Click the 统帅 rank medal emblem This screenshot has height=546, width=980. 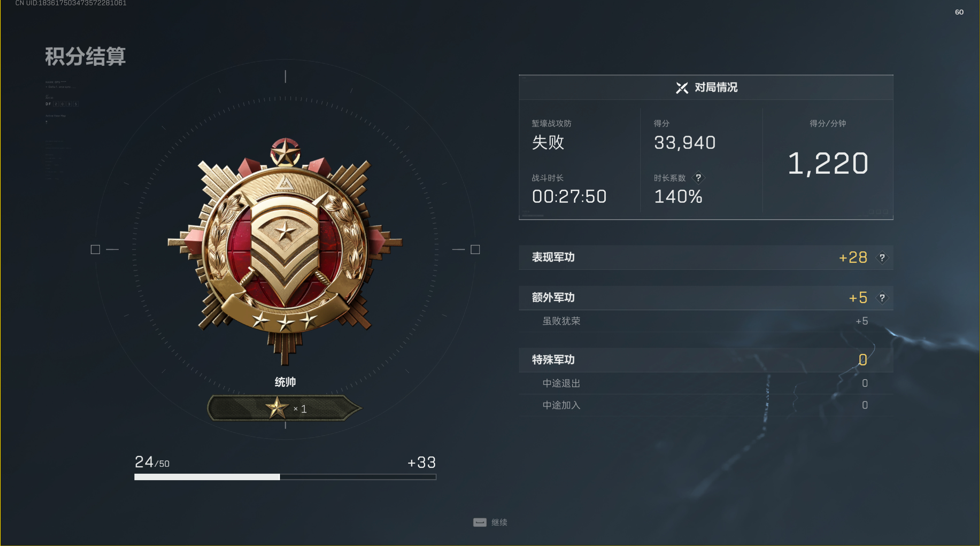click(285, 251)
